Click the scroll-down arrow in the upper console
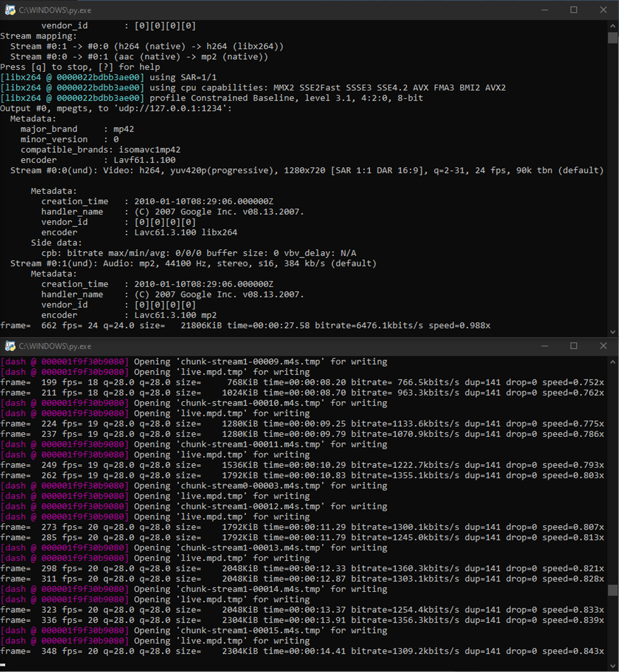Viewport: 619px width, 672px height. tap(613, 331)
